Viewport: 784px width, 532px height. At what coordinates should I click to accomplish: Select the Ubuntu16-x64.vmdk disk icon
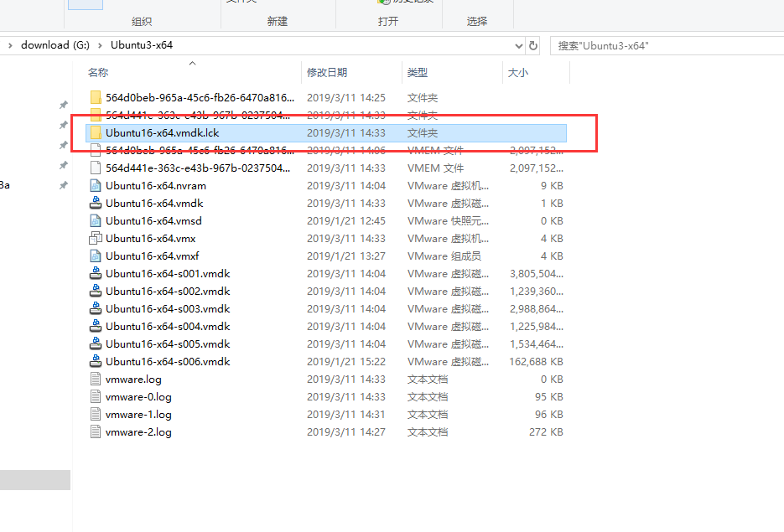pyautogui.click(x=96, y=204)
